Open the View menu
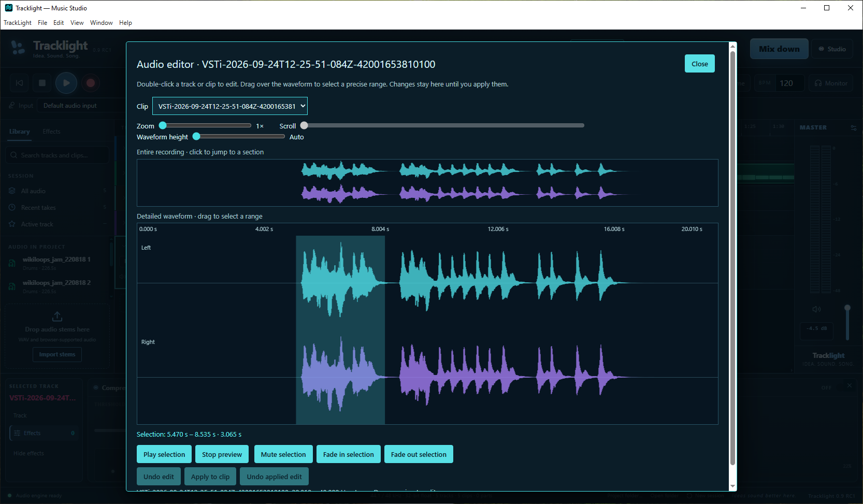 click(77, 23)
